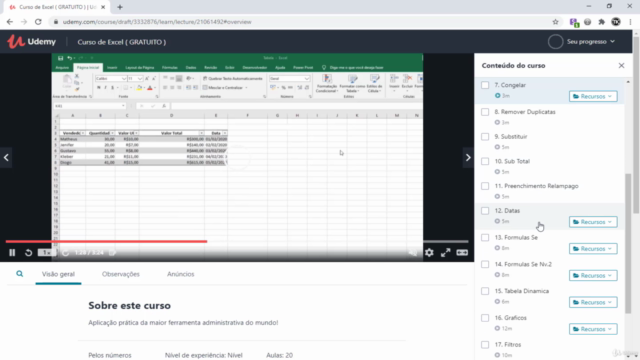The width and height of the screenshot is (640, 360).
Task: Click the globe extension icon in toolbar
Action: point(587,22)
